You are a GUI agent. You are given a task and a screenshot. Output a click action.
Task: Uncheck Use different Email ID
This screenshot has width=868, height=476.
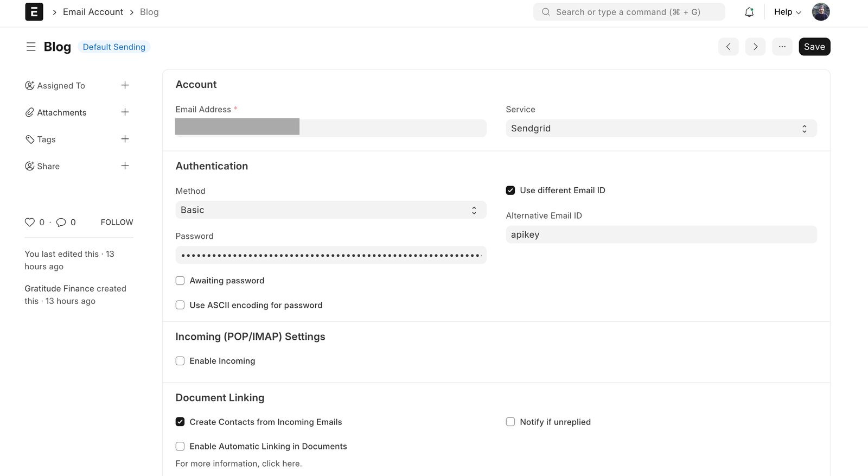pos(510,191)
